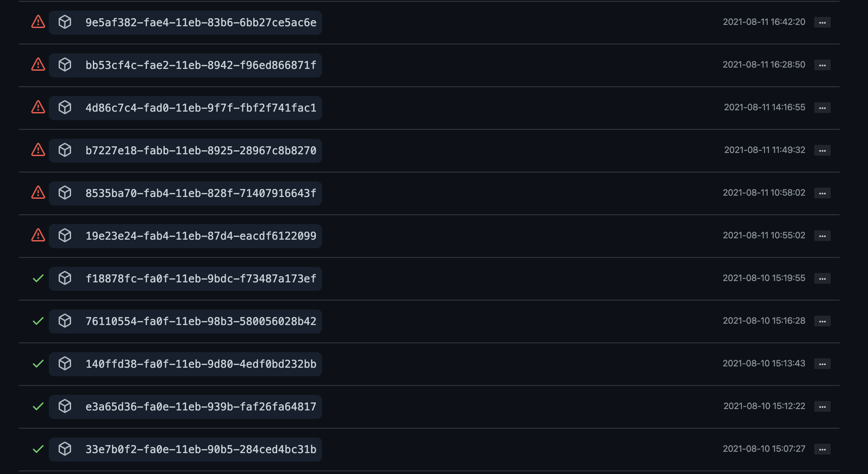The height and width of the screenshot is (474, 868).
Task: Open the three-dot menu for b7227e18 row
Action: tap(822, 150)
